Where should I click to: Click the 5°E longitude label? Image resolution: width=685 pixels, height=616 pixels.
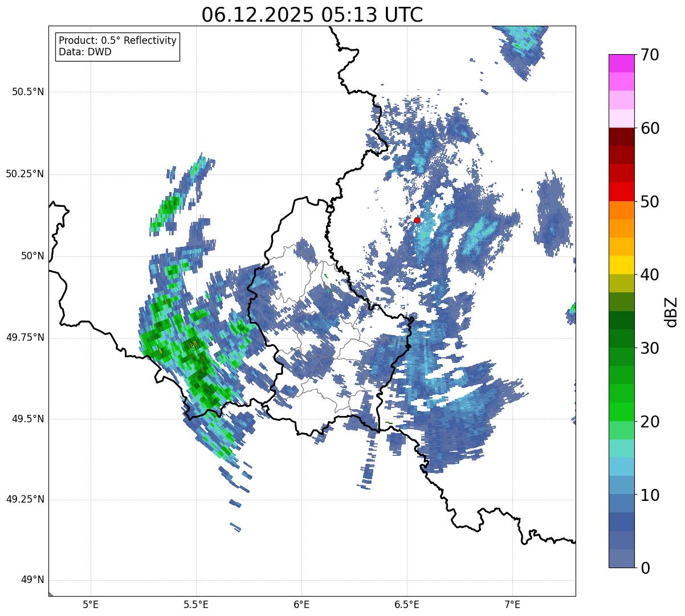[91, 604]
